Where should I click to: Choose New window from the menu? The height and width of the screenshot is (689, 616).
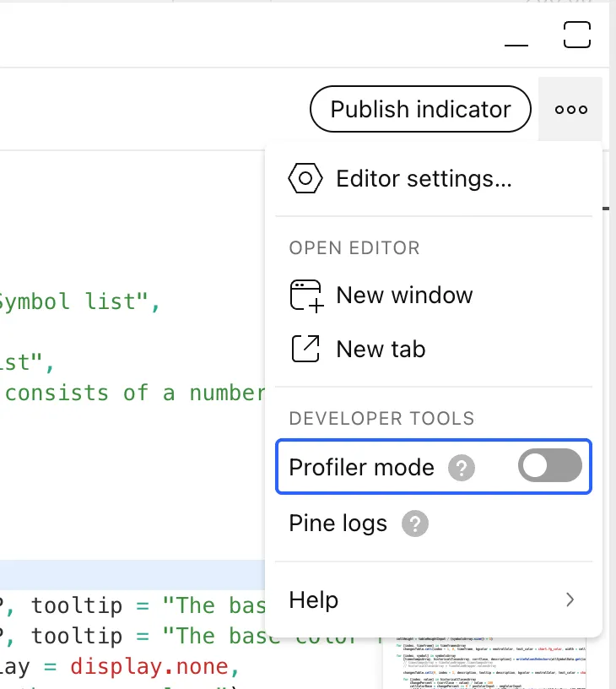pos(404,296)
